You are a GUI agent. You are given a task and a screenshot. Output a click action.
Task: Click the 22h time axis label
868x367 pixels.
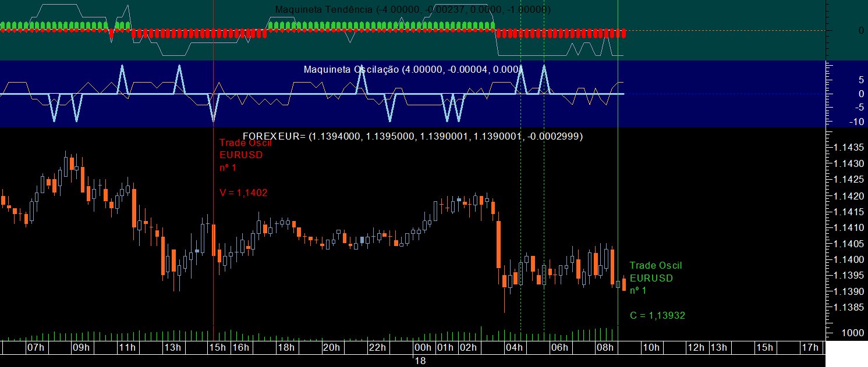click(377, 347)
